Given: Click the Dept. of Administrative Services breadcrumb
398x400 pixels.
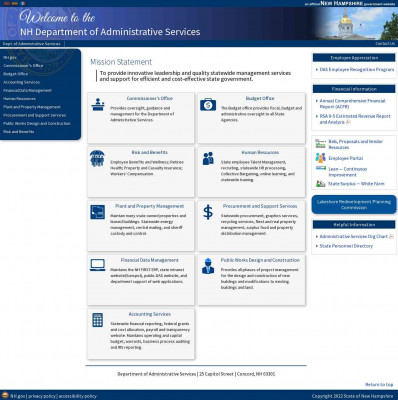Looking at the screenshot, I should (31, 44).
